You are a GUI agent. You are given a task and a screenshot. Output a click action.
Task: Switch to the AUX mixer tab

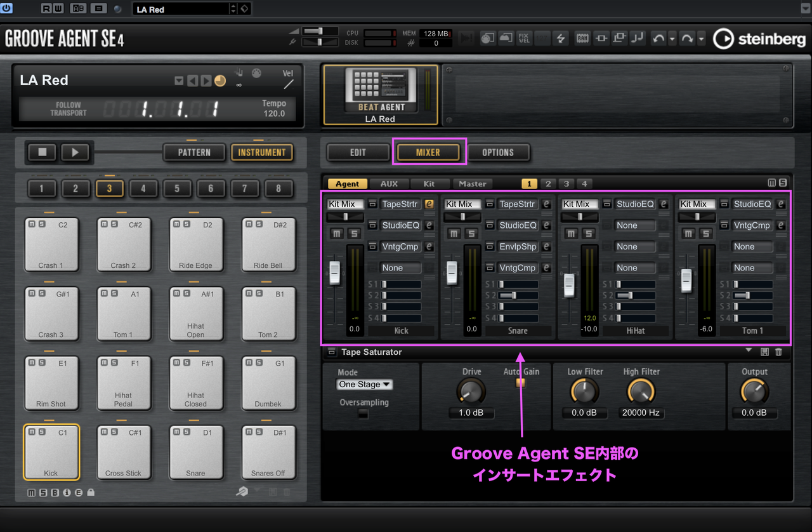[389, 183]
